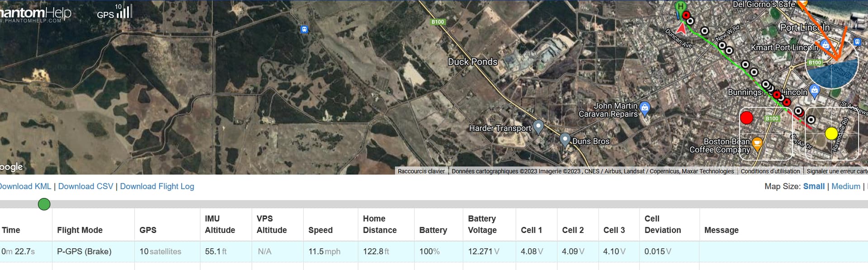The image size is (868, 270).
Task: Open the Conditions d'utilisation link
Action: (x=770, y=171)
